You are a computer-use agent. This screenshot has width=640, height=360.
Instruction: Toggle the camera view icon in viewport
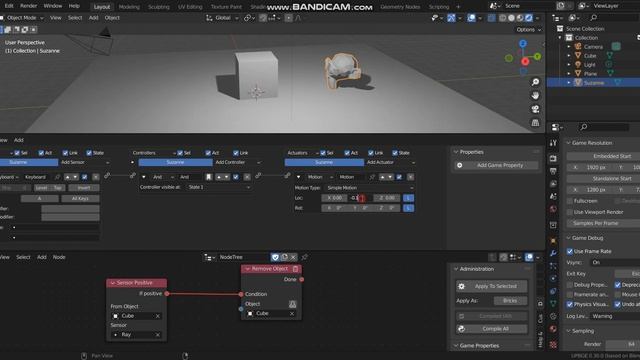click(x=535, y=109)
